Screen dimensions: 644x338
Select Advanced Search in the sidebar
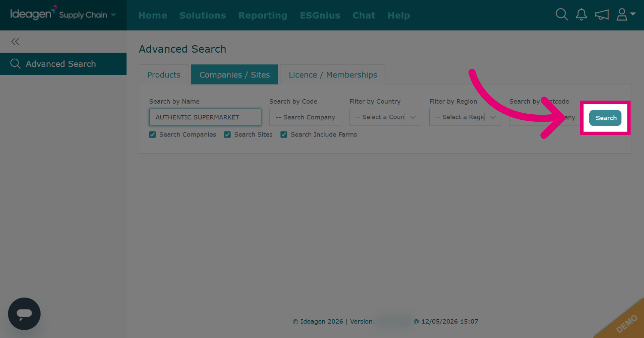click(63, 64)
